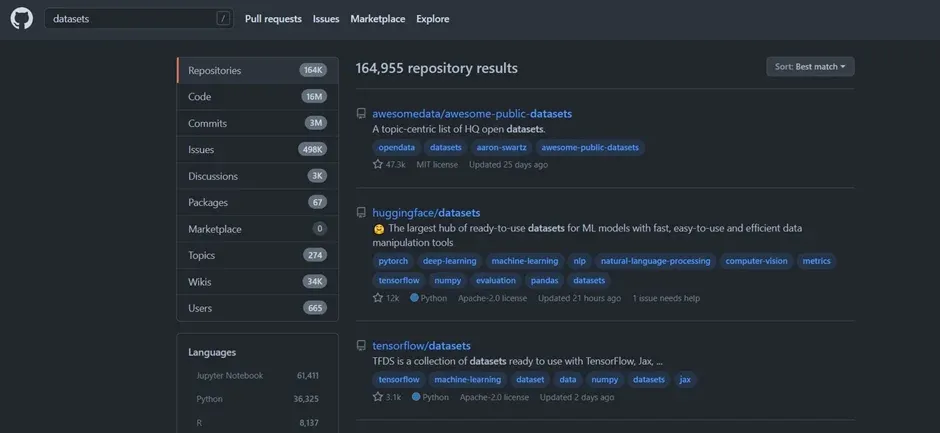Click the slash shortcut icon in search box

point(223,19)
